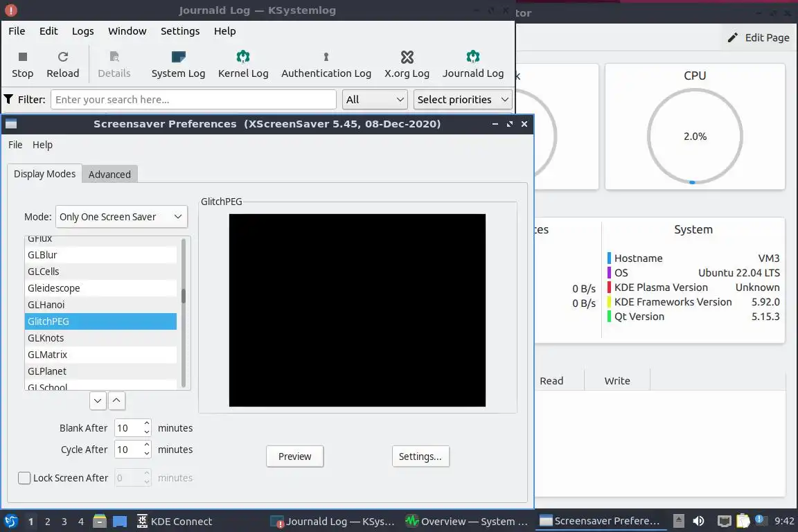Click the CPU usage gauge in System Monitor
The image size is (798, 532).
[x=695, y=136]
